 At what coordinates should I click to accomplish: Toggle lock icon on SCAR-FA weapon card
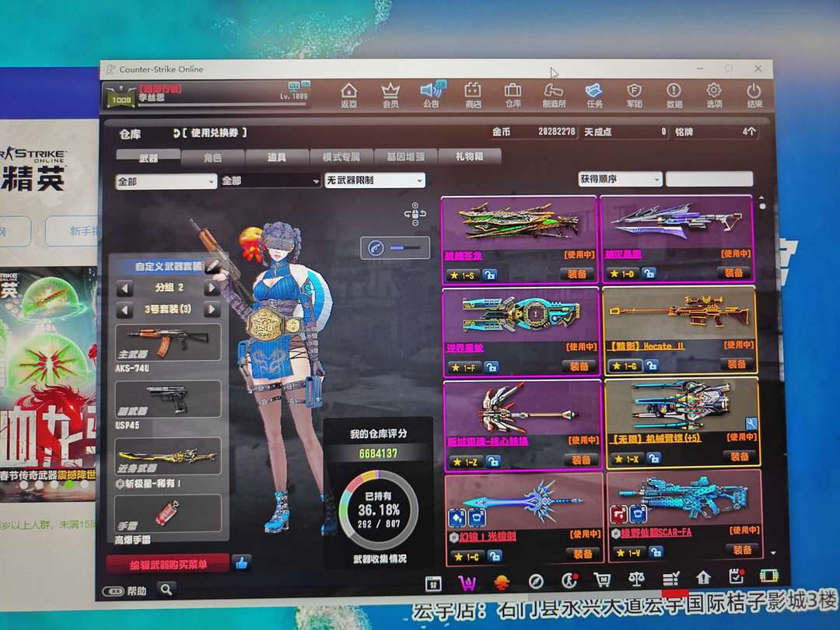[656, 552]
